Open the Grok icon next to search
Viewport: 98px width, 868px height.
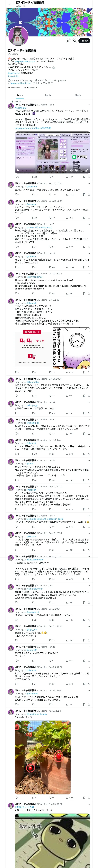point(68,41)
